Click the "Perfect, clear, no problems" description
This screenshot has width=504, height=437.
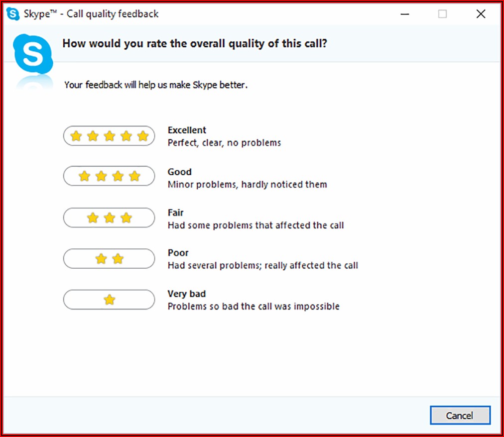tap(224, 143)
